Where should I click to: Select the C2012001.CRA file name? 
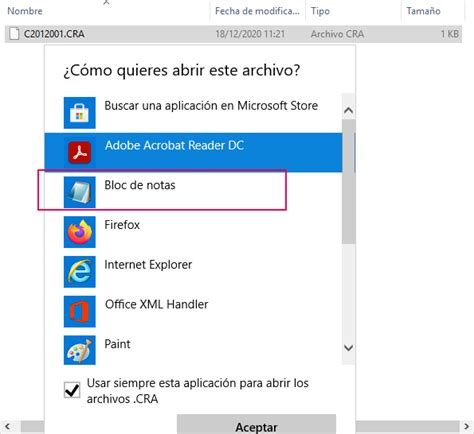click(x=54, y=34)
